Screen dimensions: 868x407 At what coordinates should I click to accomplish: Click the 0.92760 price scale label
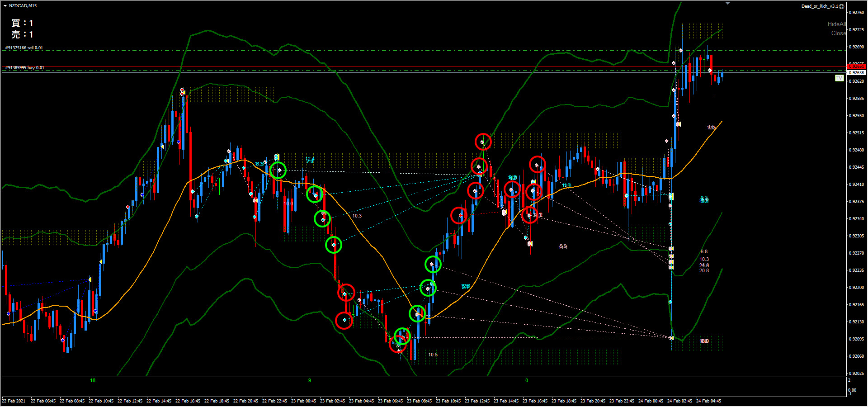(857, 13)
